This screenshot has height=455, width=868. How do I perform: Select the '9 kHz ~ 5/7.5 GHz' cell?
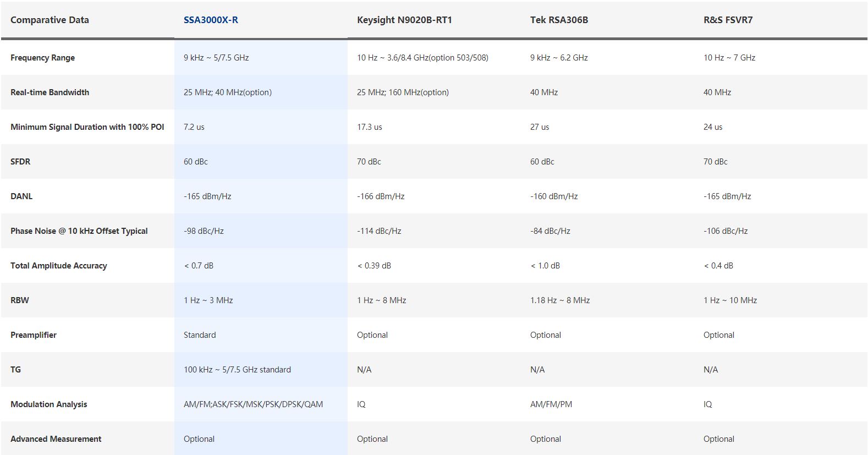[x=216, y=58]
